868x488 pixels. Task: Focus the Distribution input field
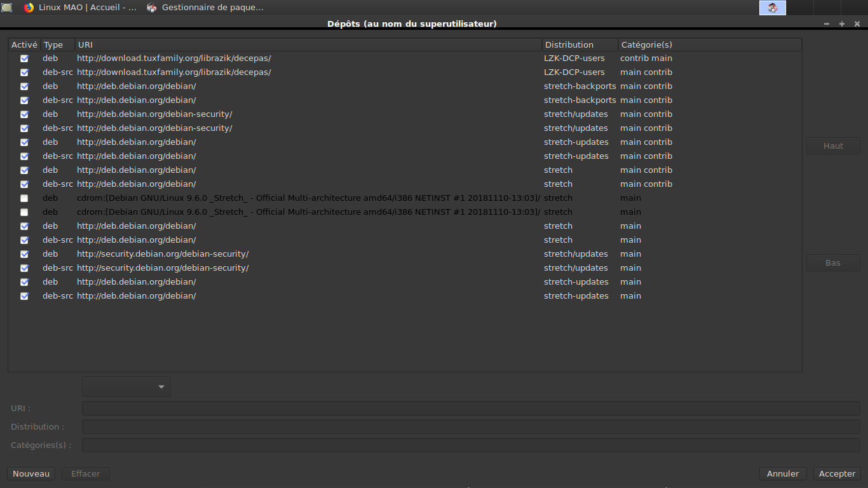[x=471, y=426]
